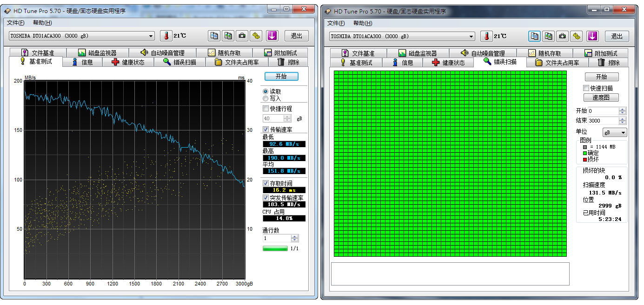The image size is (644, 305).
Task: Open 文件(F) menu in the left window
Action: click(16, 23)
